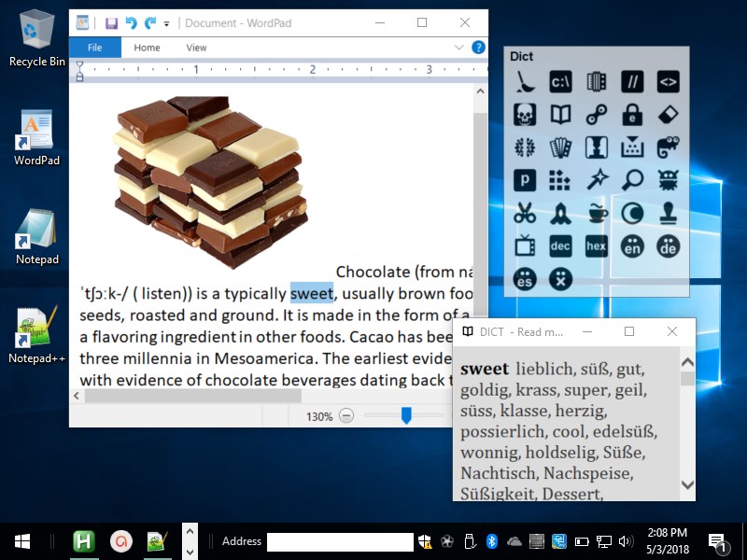This screenshot has height=560, width=747.
Task: Click the two faces vase icon
Action: click(x=597, y=147)
